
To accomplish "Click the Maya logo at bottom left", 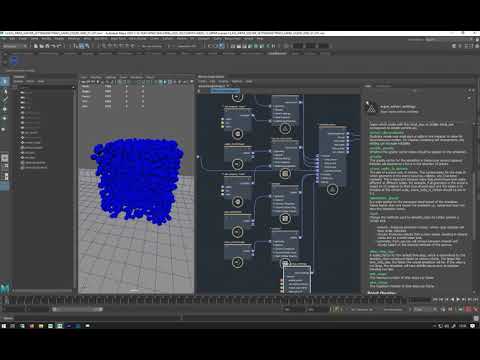I will point(5,287).
